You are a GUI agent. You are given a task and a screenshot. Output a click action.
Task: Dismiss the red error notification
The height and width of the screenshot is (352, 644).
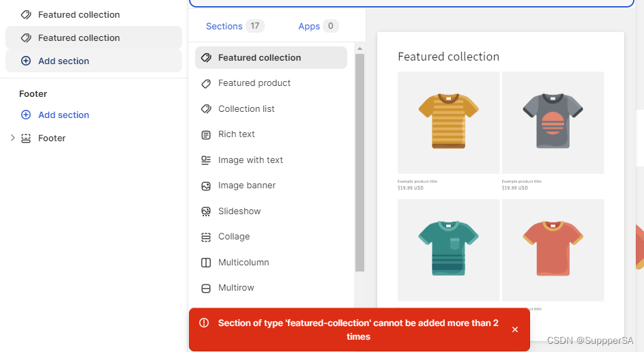515,329
